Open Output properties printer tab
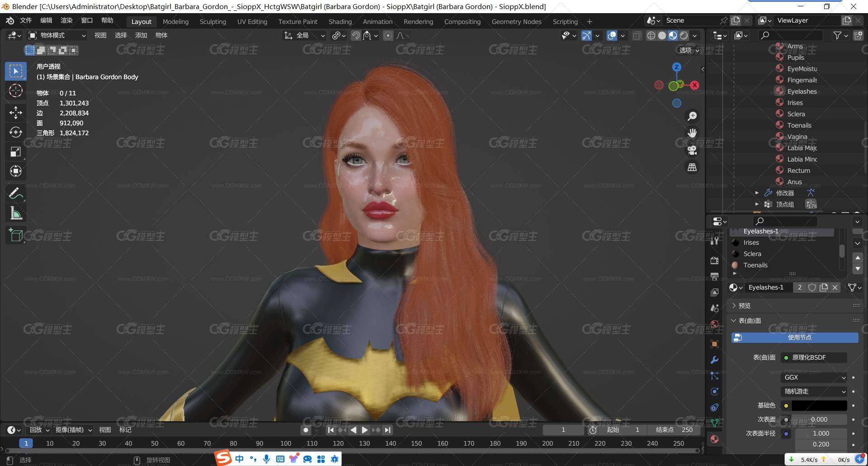The image size is (868, 466). tap(715, 276)
